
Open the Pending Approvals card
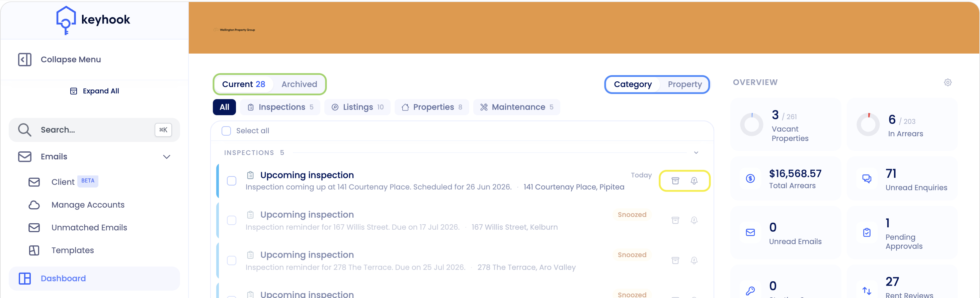[902, 232]
